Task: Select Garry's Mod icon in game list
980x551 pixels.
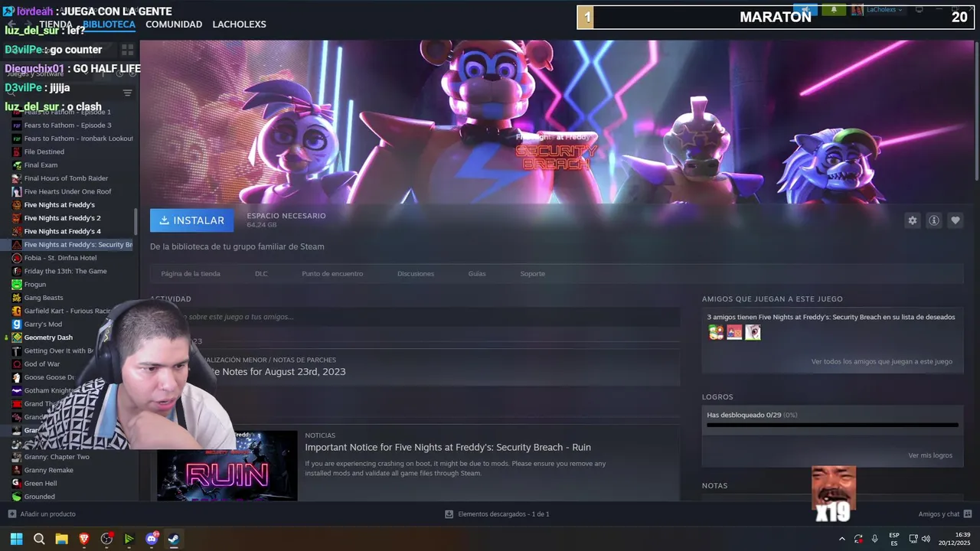Action: 17,324
